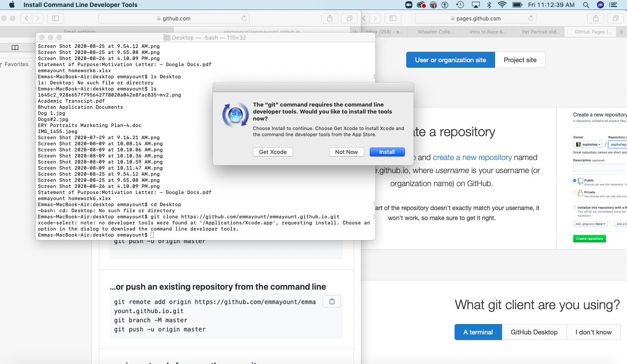Click the Get Xcode button
This screenshot has width=627, height=364.
pyautogui.click(x=273, y=152)
